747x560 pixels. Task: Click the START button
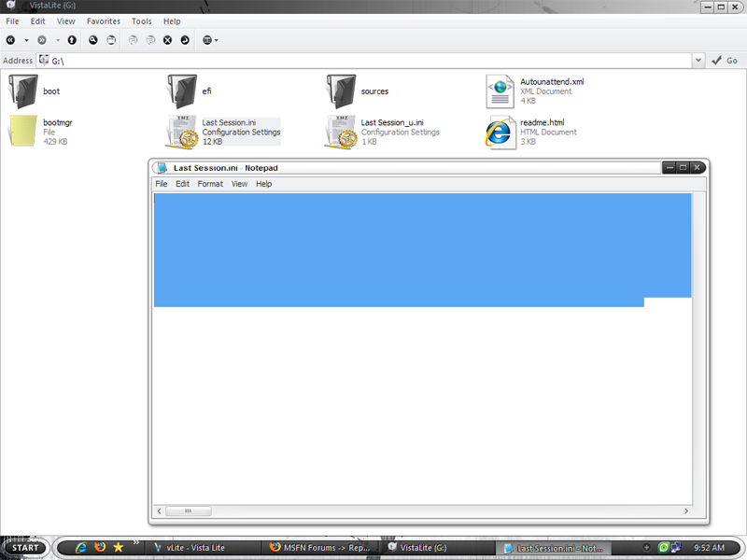click(x=25, y=548)
